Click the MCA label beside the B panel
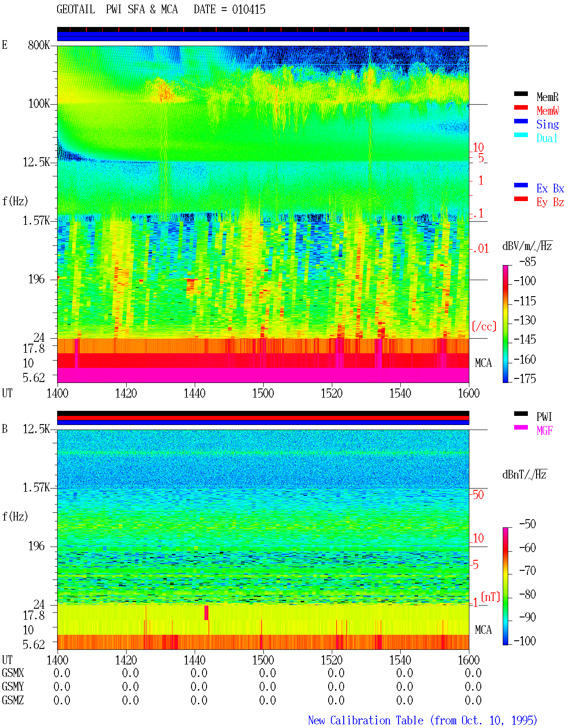Viewport: 585px width, 728px height. 483,630
